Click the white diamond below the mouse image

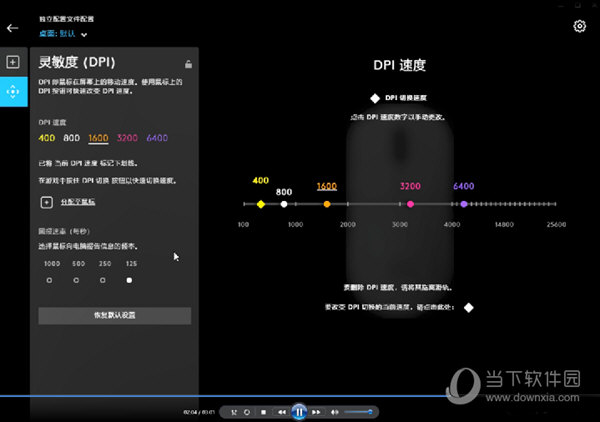469,308
